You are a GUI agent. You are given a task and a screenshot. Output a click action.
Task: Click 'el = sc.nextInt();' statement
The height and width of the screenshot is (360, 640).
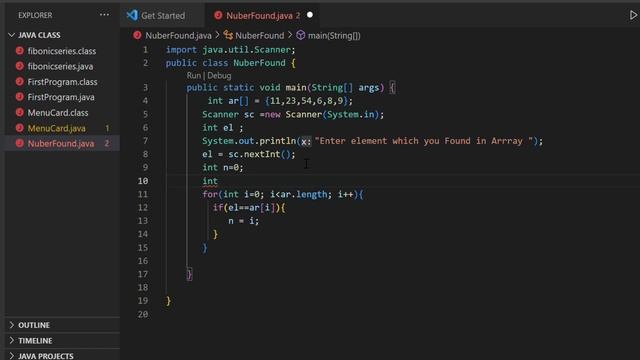[x=249, y=154]
